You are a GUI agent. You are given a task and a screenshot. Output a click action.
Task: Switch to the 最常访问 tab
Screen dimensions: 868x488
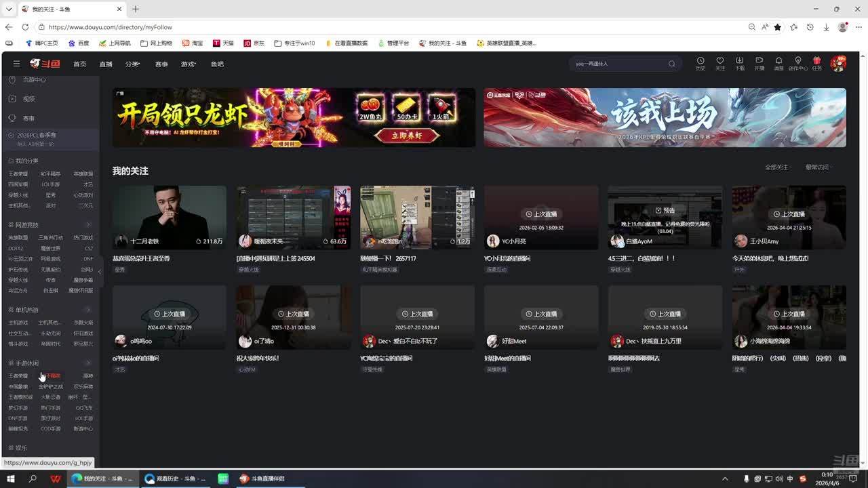click(x=818, y=167)
